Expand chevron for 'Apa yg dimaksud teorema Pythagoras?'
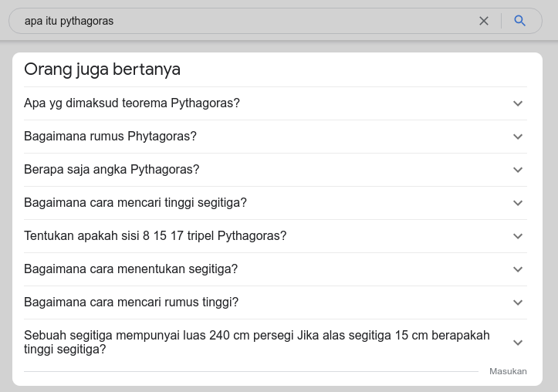 518,103
